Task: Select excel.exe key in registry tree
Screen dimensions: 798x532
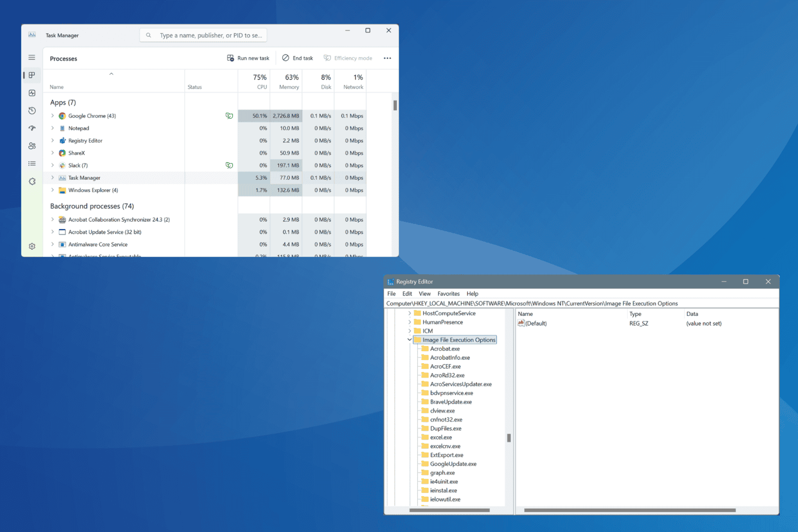Action: tap(441, 437)
